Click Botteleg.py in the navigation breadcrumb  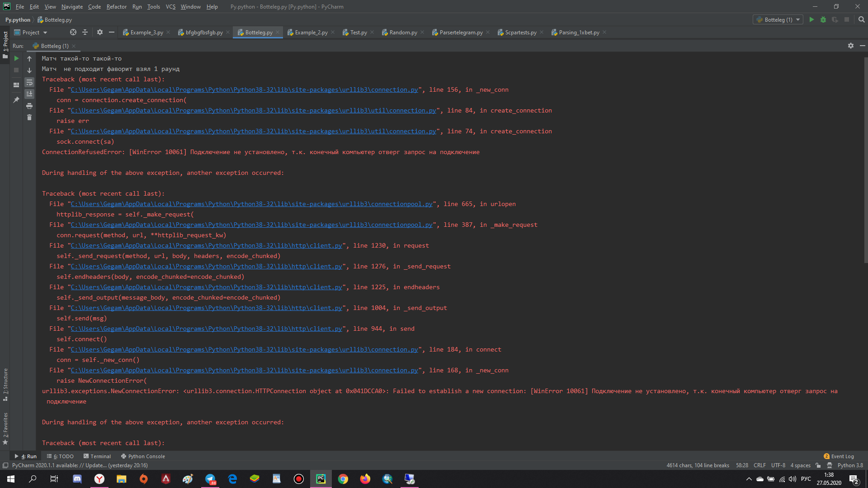click(x=55, y=20)
